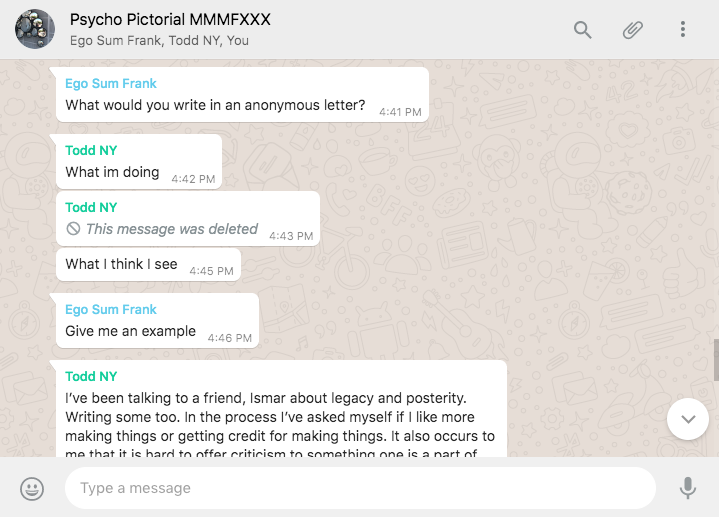Open group info via Psycho Pictorial title
The width and height of the screenshot is (719, 517).
coord(170,20)
